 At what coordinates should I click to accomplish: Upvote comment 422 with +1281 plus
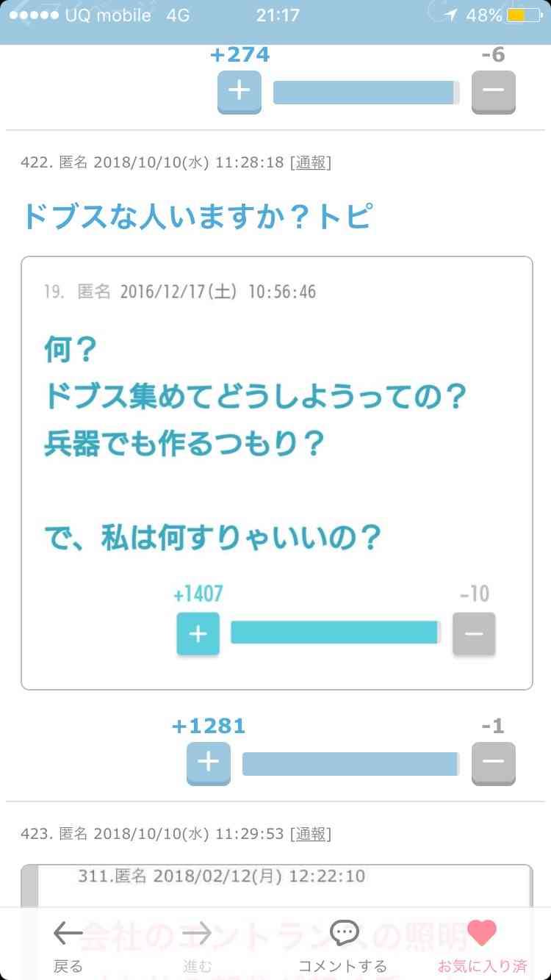[x=209, y=763]
